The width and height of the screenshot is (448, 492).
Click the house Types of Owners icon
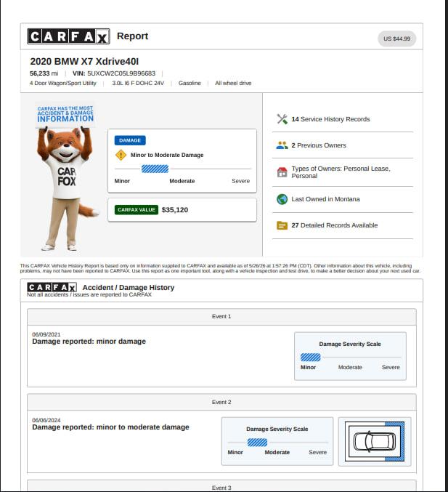pyautogui.click(x=282, y=172)
